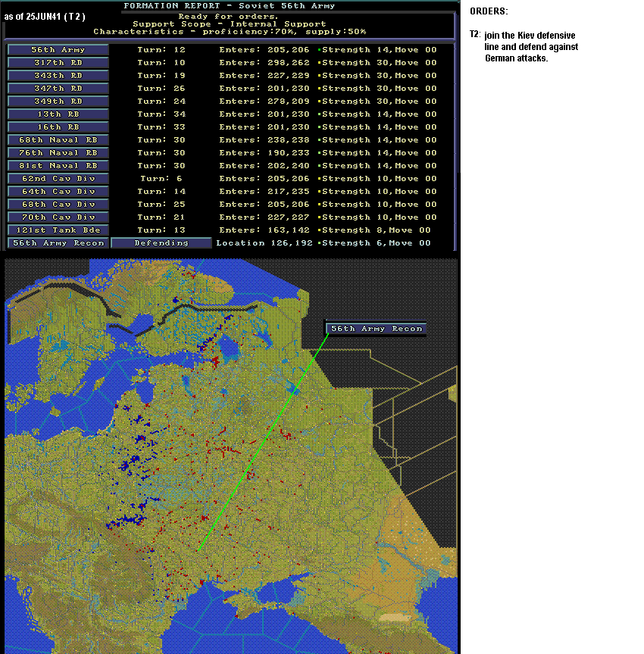Open the 68th Naval RB entry
The width and height of the screenshot is (644, 654).
[58, 140]
